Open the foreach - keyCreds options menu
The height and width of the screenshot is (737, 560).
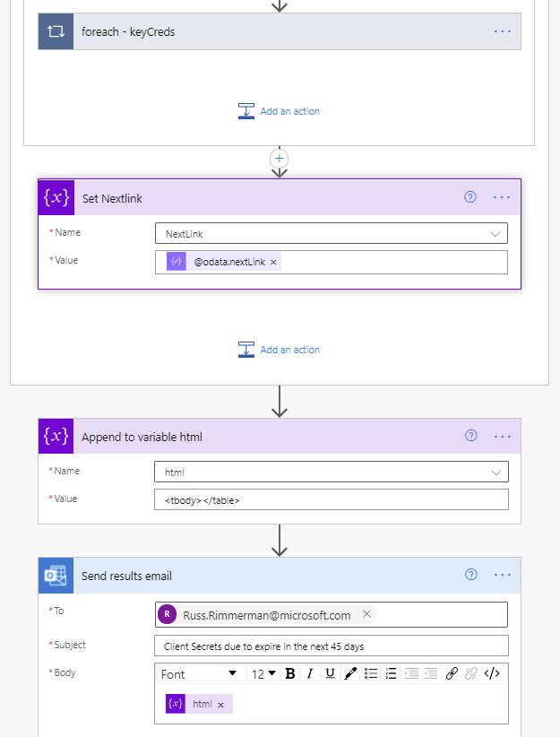[x=502, y=31]
